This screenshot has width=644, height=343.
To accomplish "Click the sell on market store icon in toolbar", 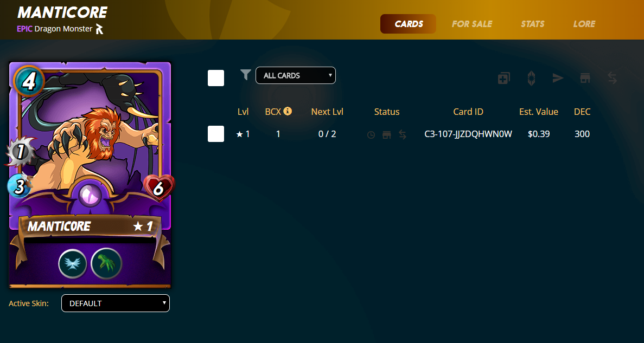I will coord(585,78).
